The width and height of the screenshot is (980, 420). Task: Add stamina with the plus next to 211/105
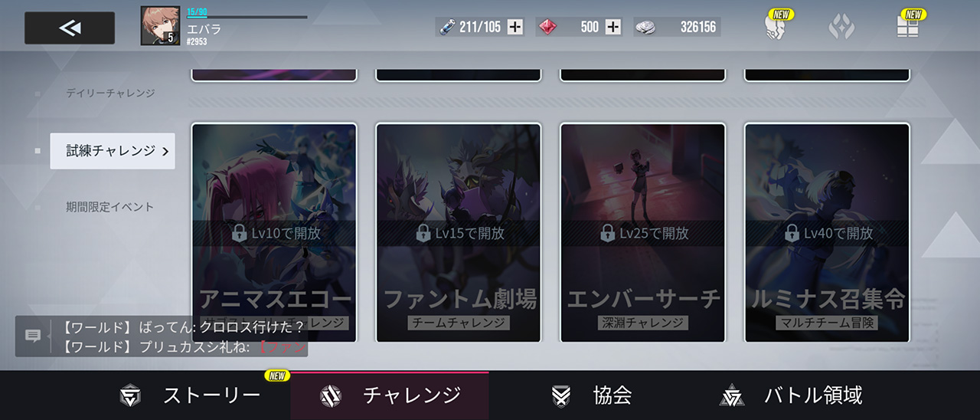[516, 27]
